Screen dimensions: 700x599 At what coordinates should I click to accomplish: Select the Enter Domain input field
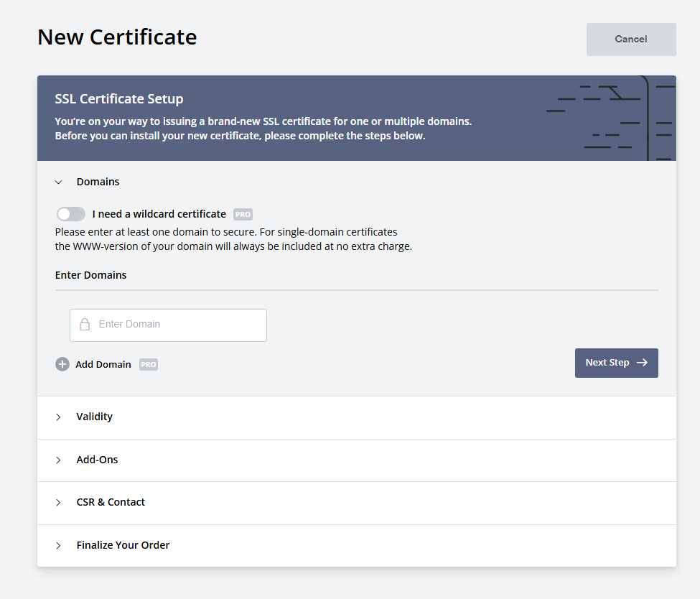pos(168,325)
